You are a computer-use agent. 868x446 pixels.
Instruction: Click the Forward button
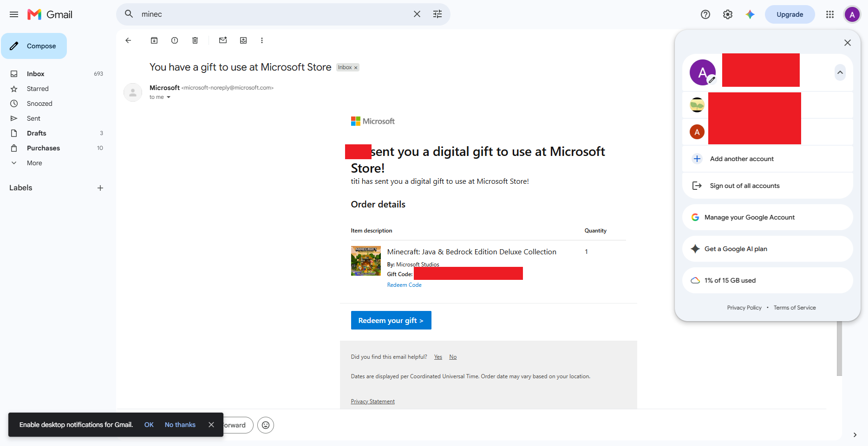238,425
